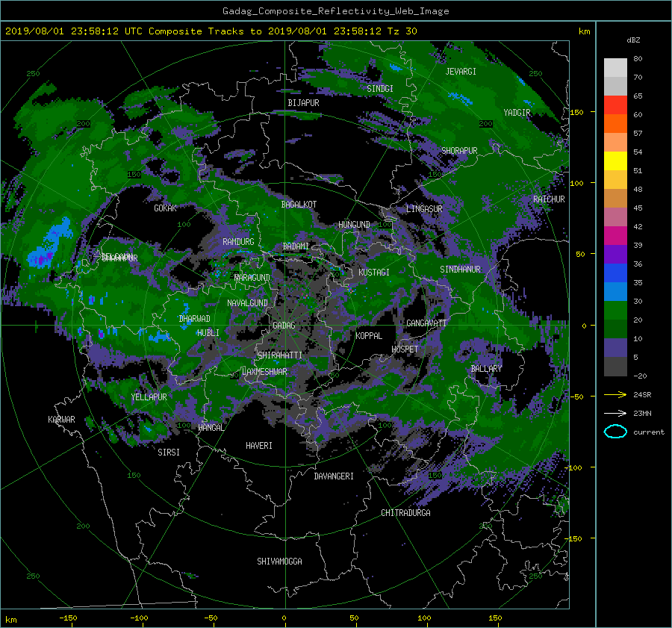
Task: Click the white 23MN arrow legend icon
Action: coord(615,413)
